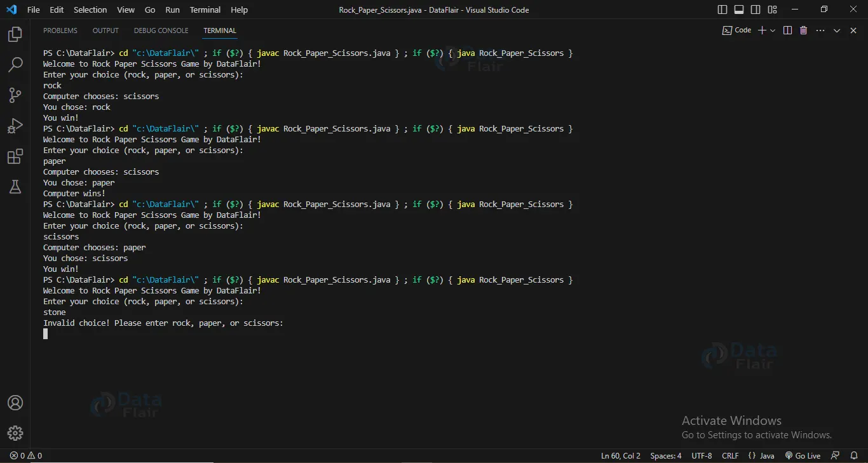Viewport: 868px width, 463px height.
Task: Select the TERMINAL tab
Action: (220, 30)
